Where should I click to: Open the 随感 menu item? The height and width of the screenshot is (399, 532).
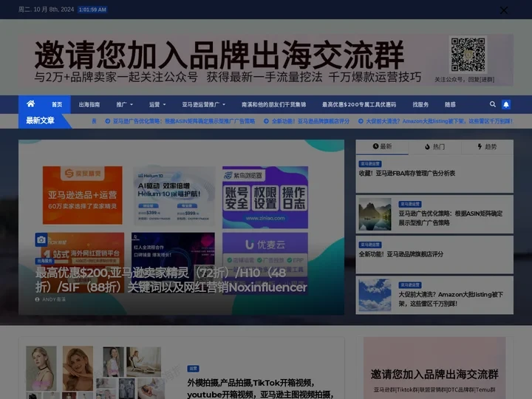450,104
